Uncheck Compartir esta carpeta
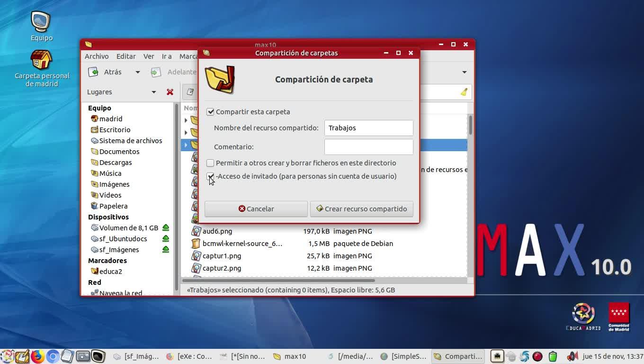The width and height of the screenshot is (644, 364). click(210, 112)
